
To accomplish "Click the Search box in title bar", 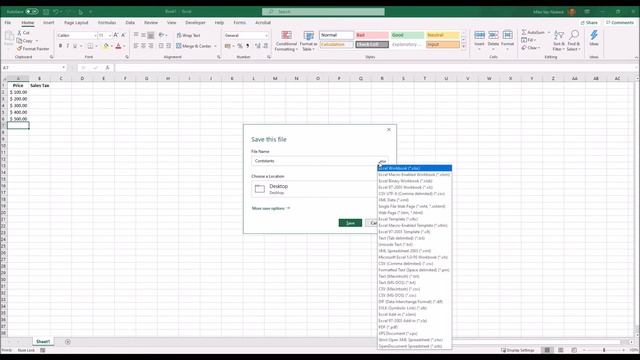I will tap(323, 12).
